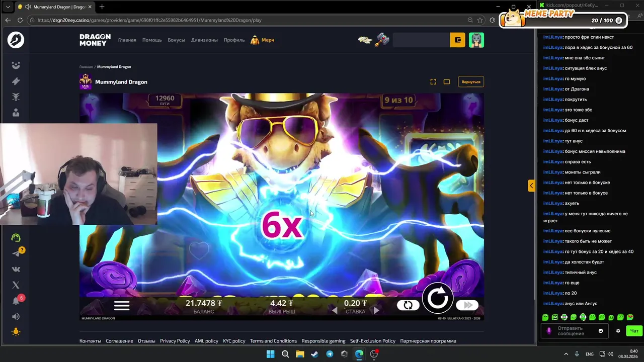This screenshot has width=644, height=362.
Task: Click the Вернуться button
Action: [x=471, y=81]
